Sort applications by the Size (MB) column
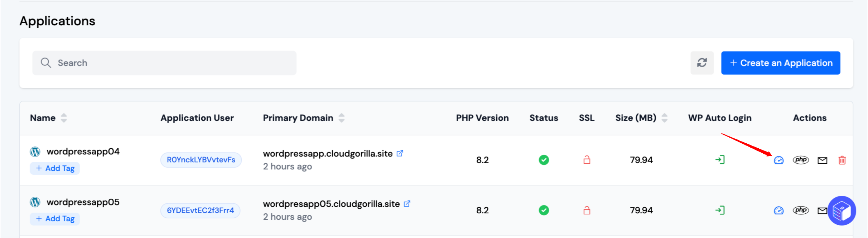The height and width of the screenshot is (238, 868). 665,118
